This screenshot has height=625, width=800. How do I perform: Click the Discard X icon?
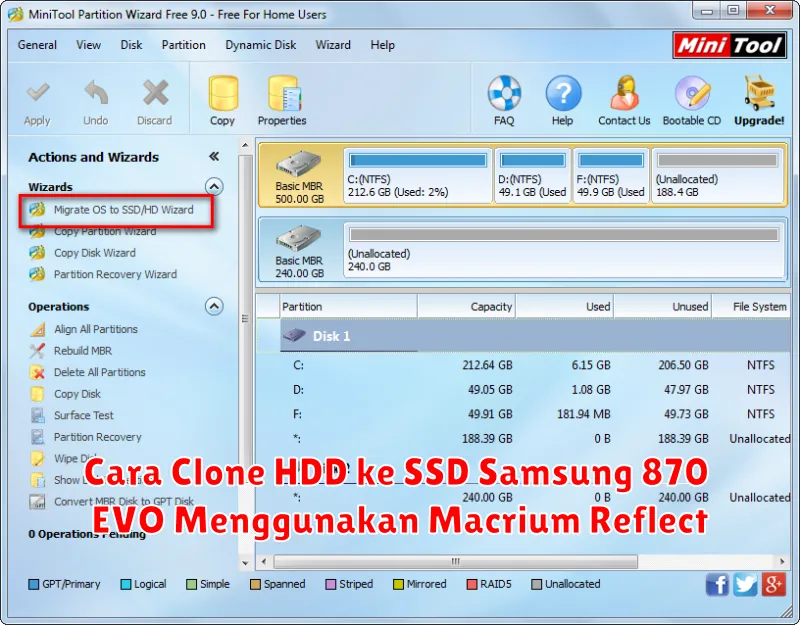point(155,95)
